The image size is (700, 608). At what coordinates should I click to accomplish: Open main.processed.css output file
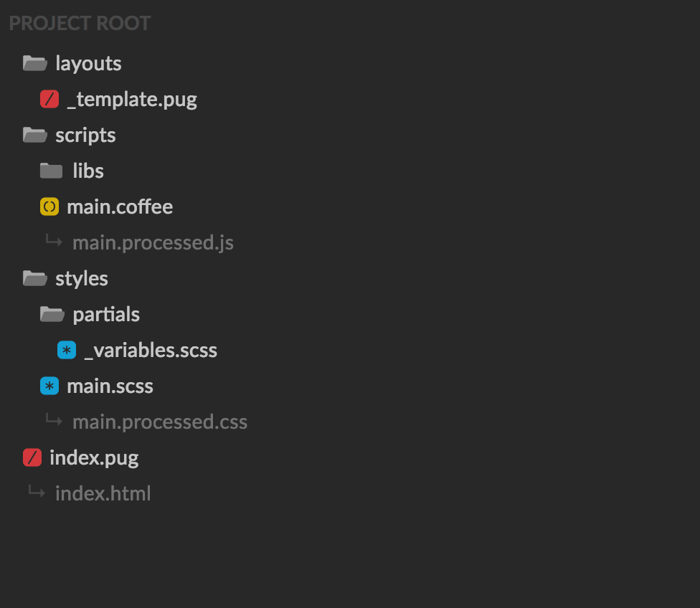click(x=159, y=422)
